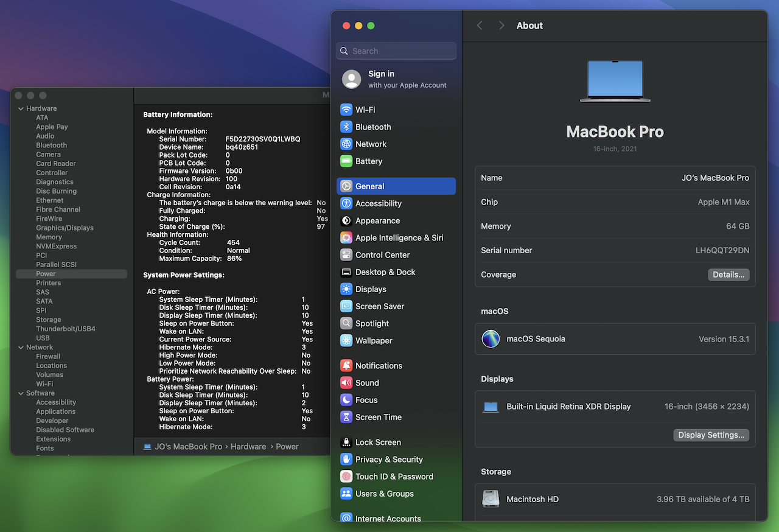Viewport: 779px width, 532px height.
Task: Click the Macintosh HD drive icon
Action: point(491,499)
